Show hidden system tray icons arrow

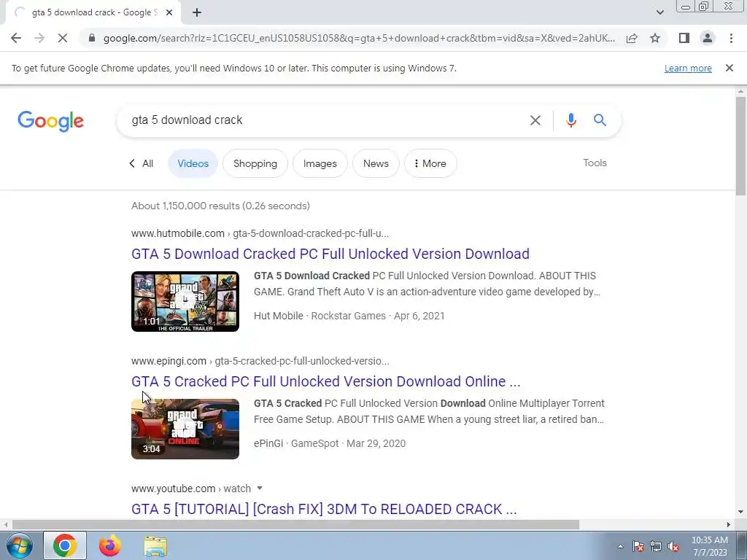coord(620,546)
